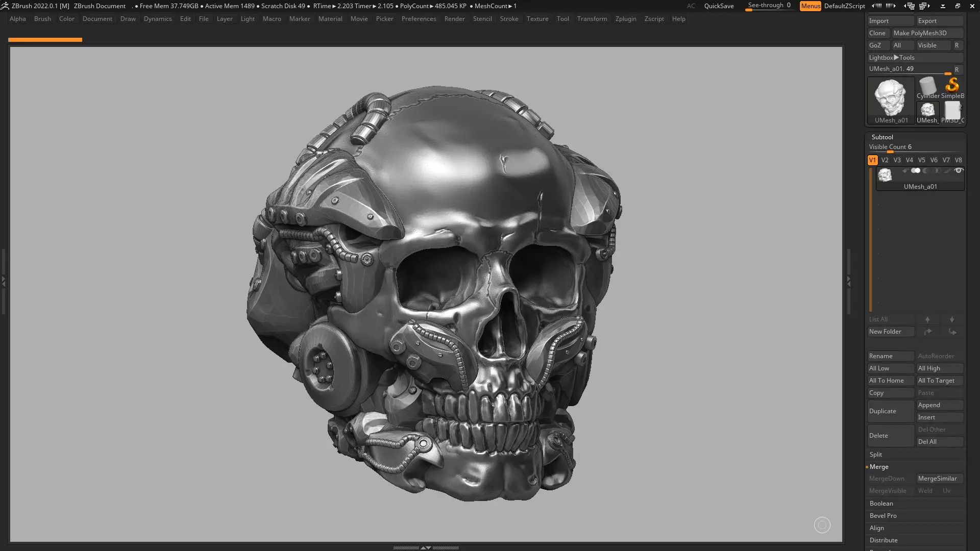Click the ZBrush logo icon in title bar
Image resolution: width=980 pixels, height=551 pixels.
(5, 6)
